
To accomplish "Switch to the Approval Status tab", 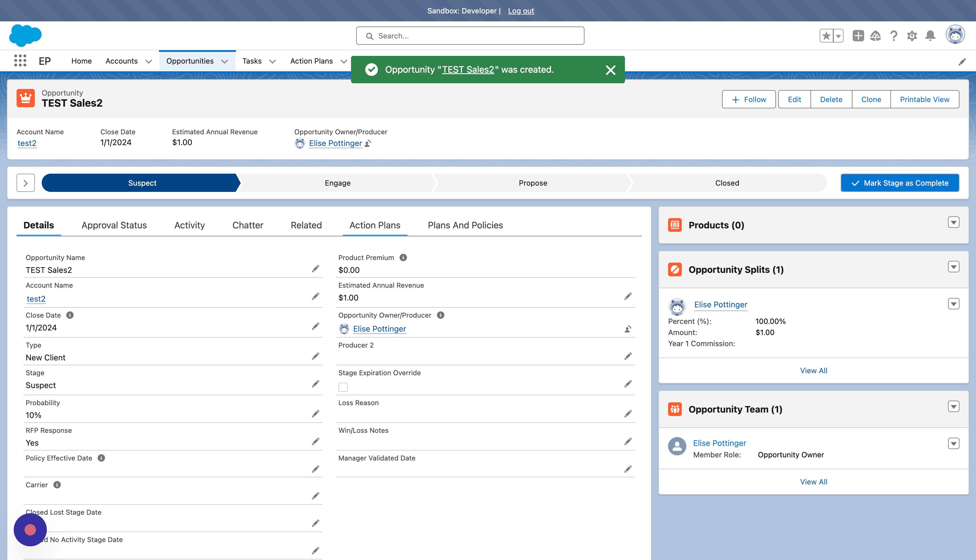I will [114, 225].
